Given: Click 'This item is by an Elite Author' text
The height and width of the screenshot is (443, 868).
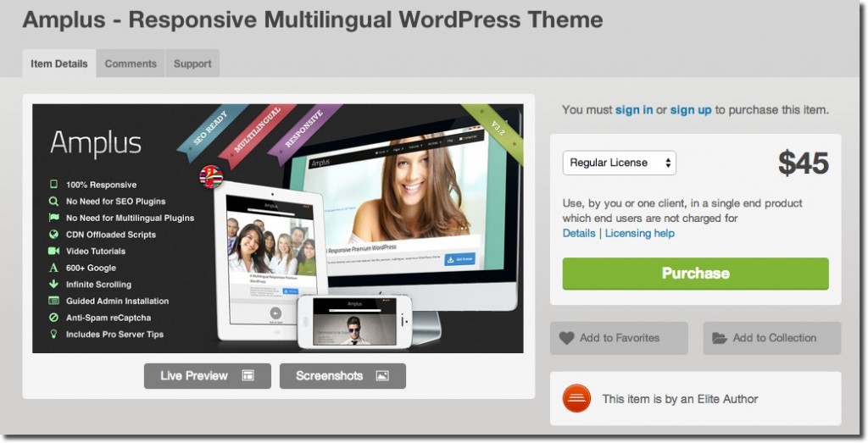Looking at the screenshot, I should click(680, 399).
